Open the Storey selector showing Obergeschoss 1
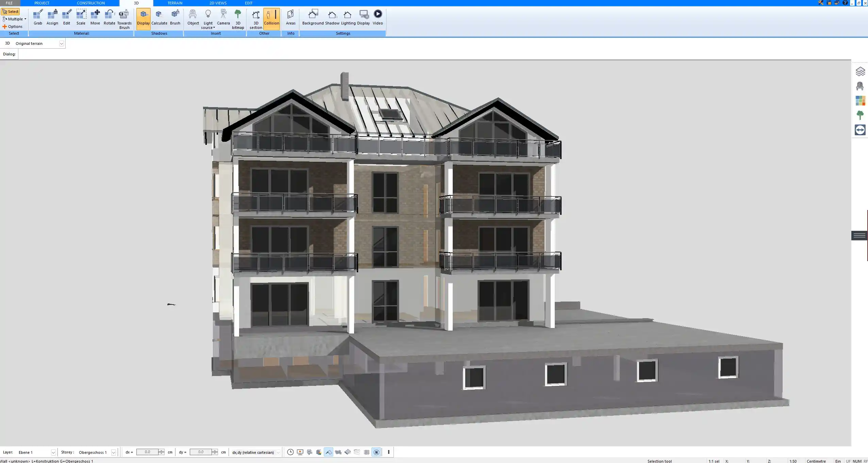This screenshot has width=868, height=463. [113, 452]
